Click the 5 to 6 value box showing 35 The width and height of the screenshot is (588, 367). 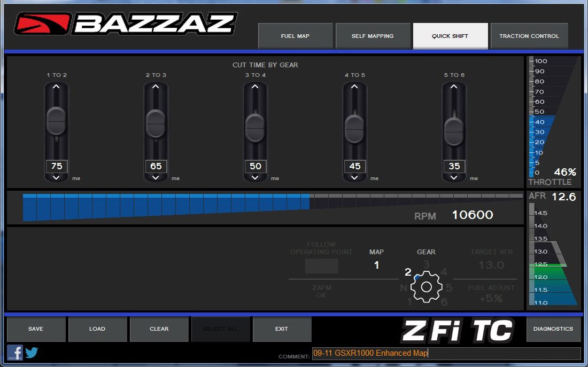(454, 166)
